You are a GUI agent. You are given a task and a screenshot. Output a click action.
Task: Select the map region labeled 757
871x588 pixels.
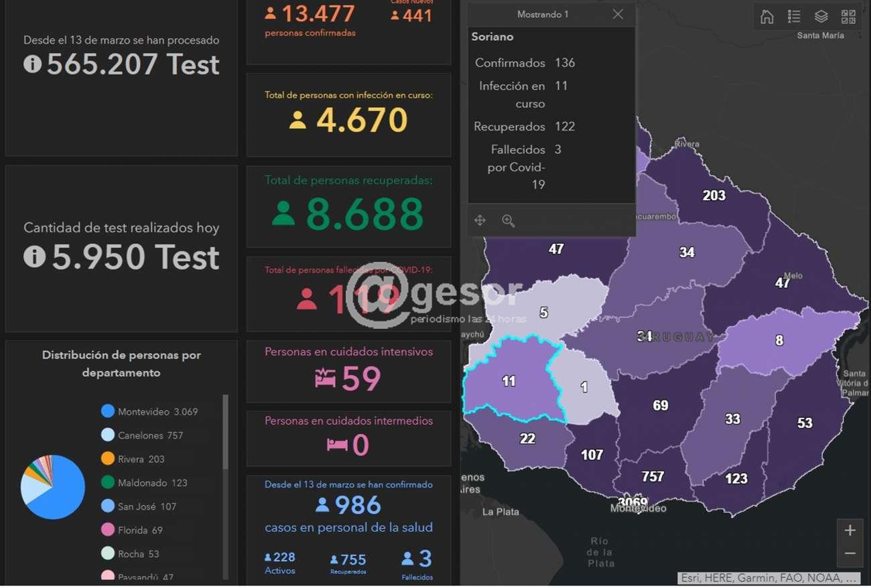coord(652,476)
